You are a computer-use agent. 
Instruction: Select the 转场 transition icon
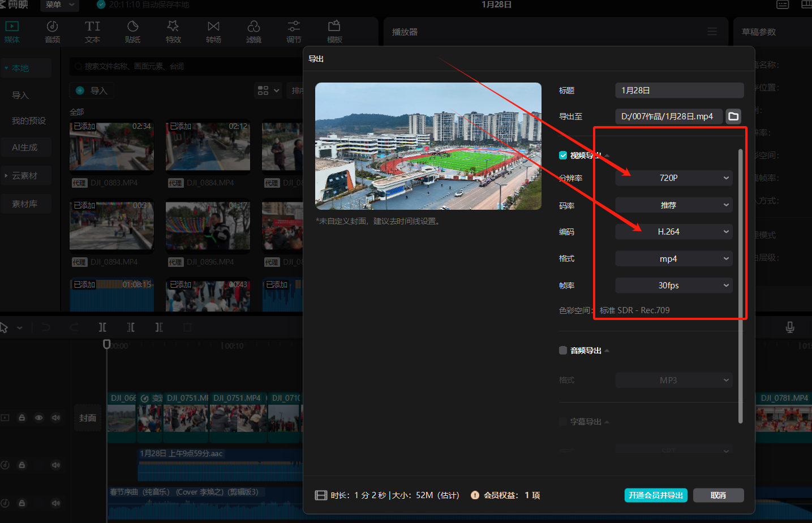pyautogui.click(x=213, y=27)
